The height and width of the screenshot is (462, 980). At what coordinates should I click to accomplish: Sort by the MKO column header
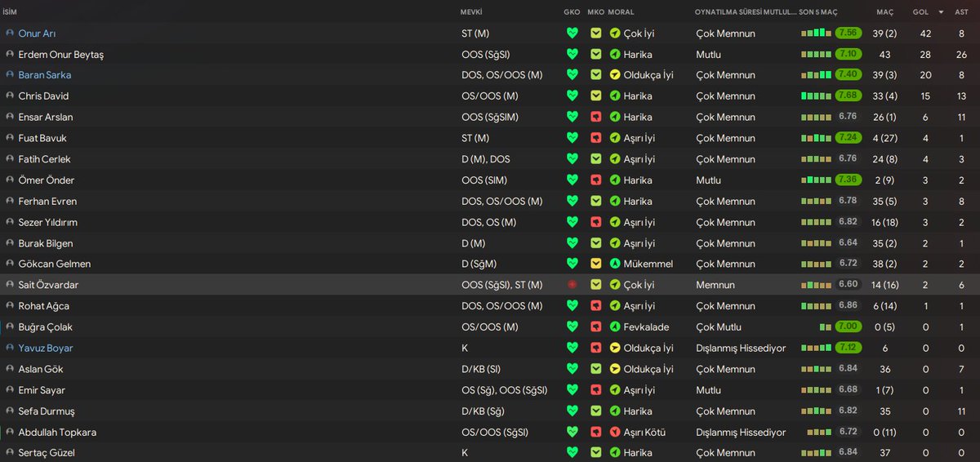(596, 12)
